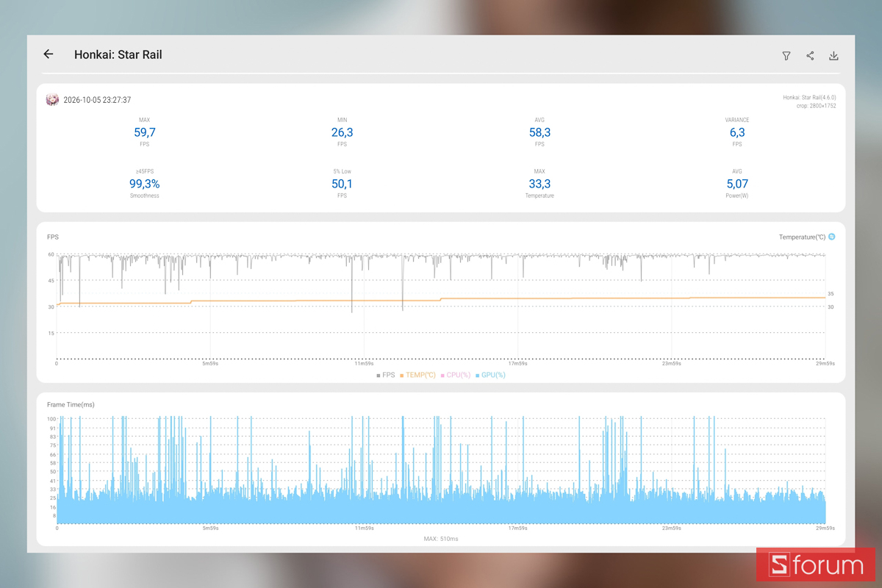
Task: Click the 99,3% Smoothness value
Action: click(x=145, y=184)
